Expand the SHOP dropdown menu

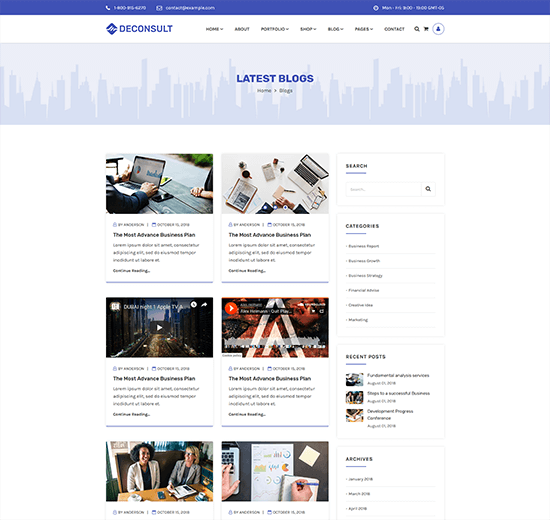[308, 29]
